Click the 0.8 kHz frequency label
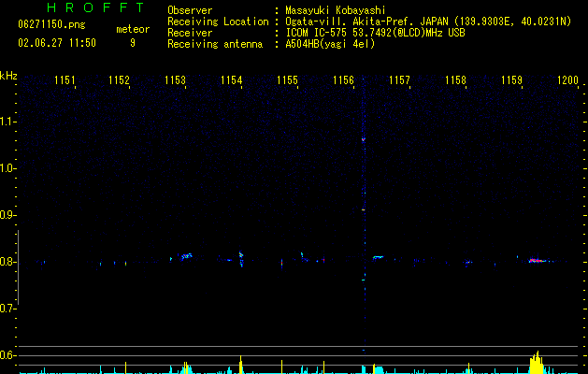This screenshot has height=374, width=588. tap(7, 262)
